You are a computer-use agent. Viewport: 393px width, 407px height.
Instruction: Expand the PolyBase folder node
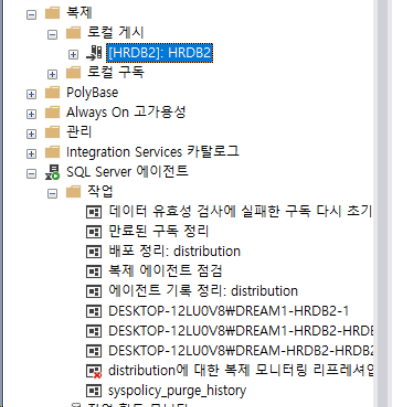[31, 94]
